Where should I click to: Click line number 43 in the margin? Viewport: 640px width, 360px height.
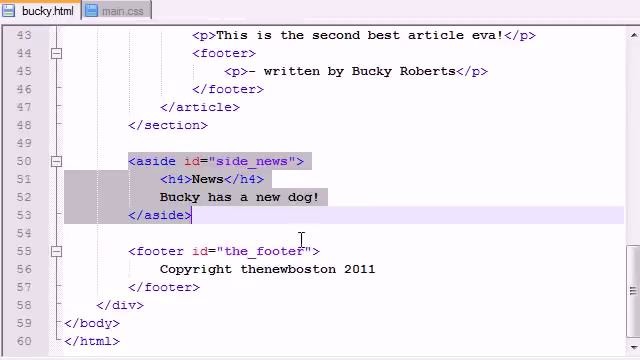pyautogui.click(x=24, y=36)
